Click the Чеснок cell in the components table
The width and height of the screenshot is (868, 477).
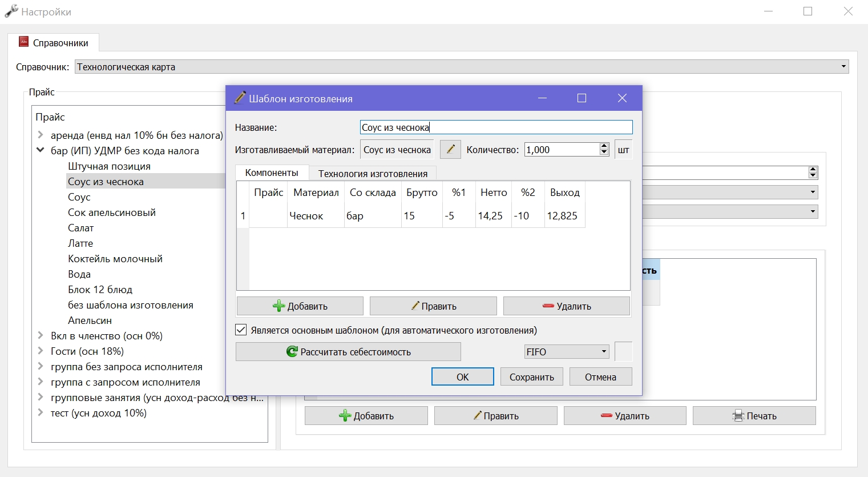pyautogui.click(x=316, y=216)
